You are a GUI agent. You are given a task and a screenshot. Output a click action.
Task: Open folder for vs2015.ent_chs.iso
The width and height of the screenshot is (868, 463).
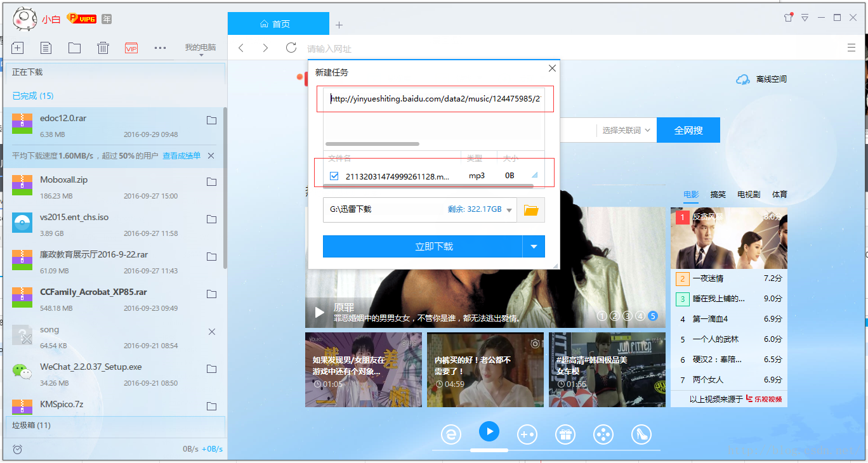[x=212, y=219]
